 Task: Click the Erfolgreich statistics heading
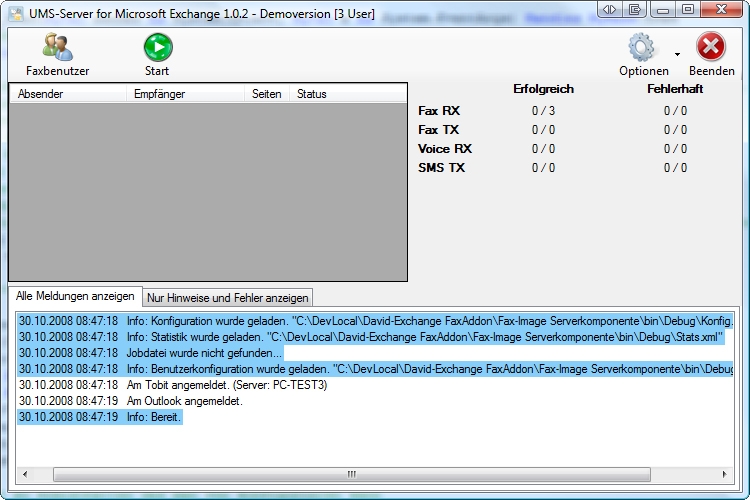tap(543, 89)
